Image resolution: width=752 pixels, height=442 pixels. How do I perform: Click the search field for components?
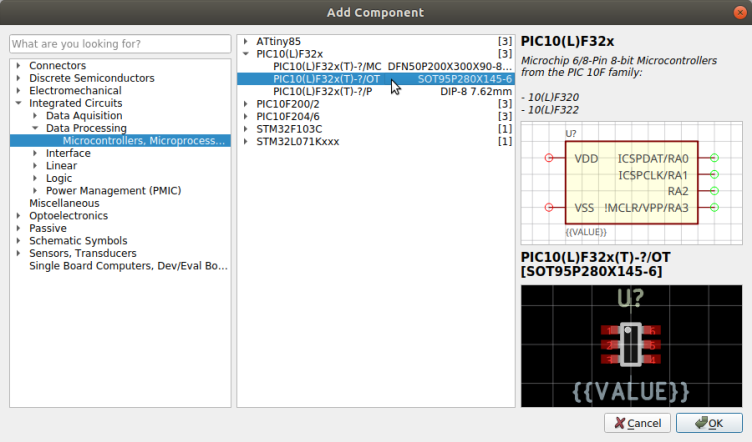tap(119, 44)
